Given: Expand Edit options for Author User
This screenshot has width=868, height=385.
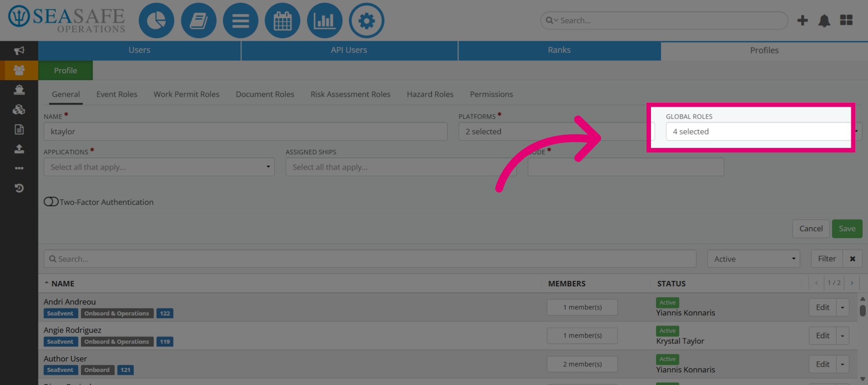Looking at the screenshot, I should click(x=843, y=364).
